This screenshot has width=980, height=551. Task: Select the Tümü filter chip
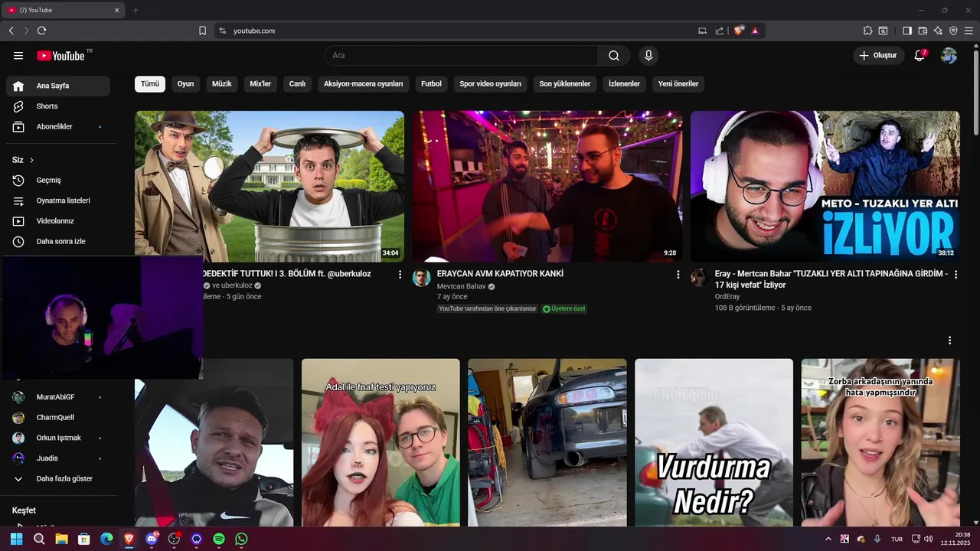pyautogui.click(x=150, y=84)
